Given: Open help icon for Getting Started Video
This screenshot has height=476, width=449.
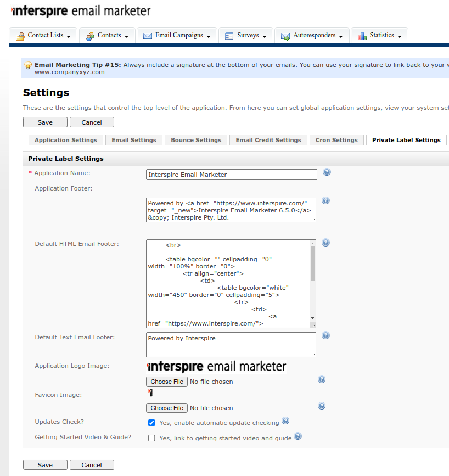Looking at the screenshot, I should pos(298,436).
